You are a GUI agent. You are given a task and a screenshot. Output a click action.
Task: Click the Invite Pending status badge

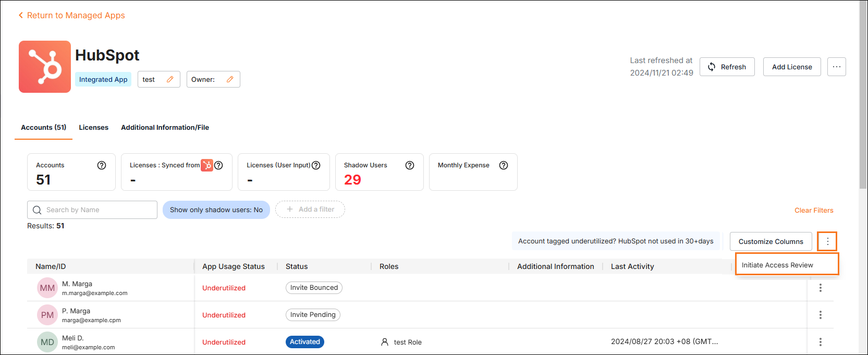coord(313,315)
